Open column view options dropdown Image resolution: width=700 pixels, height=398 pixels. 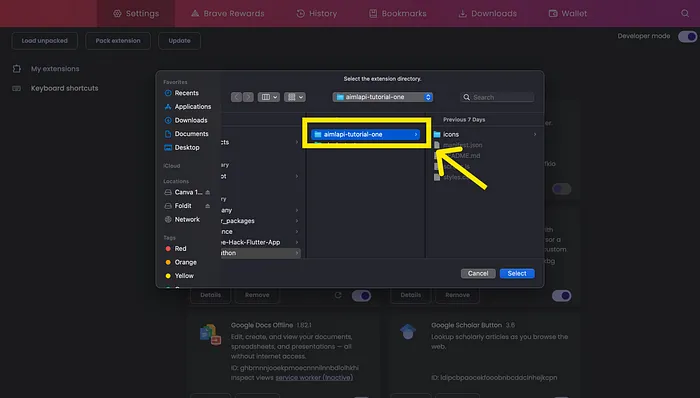[269, 97]
